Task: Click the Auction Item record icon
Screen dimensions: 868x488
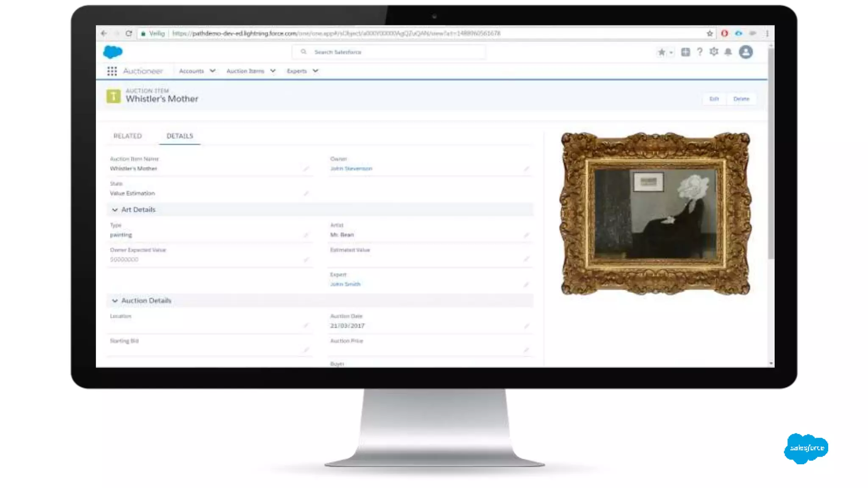Action: 113,96
